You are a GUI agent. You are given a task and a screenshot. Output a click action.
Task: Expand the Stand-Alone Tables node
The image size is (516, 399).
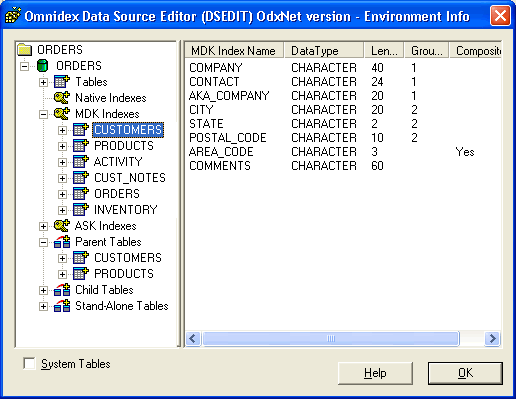coord(43,306)
